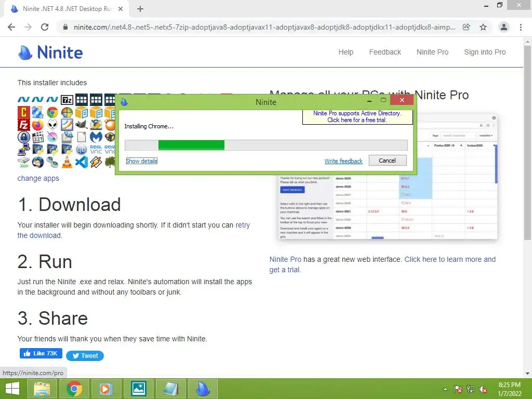
Task: Bookmark this page with the star icon
Action: [483, 27]
